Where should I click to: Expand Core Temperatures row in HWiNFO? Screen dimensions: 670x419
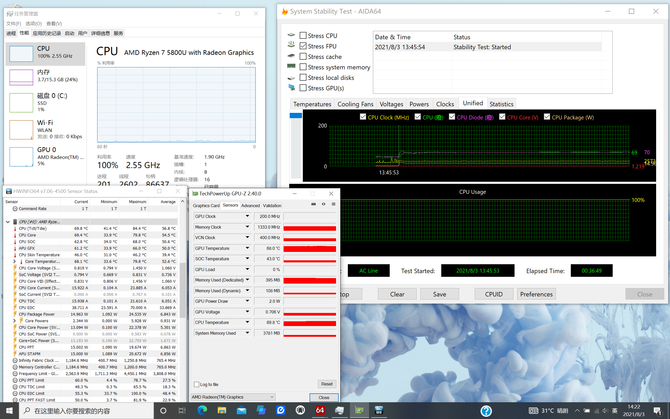(x=15, y=261)
